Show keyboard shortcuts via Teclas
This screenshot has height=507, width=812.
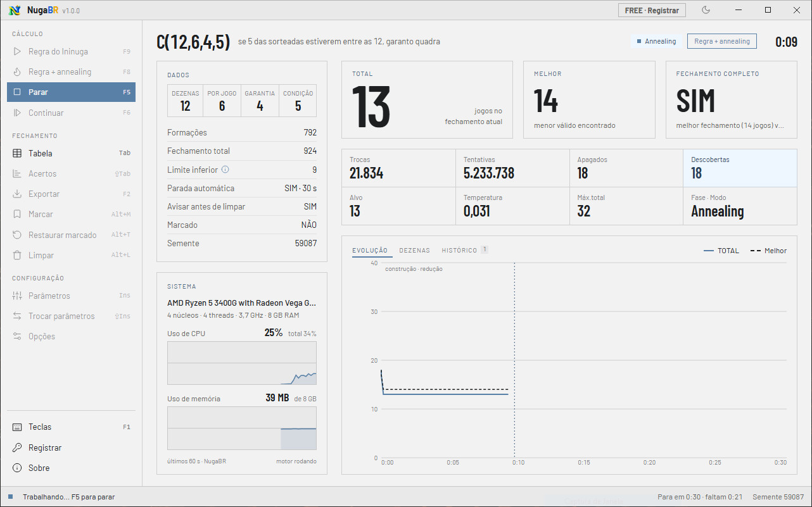click(x=71, y=427)
